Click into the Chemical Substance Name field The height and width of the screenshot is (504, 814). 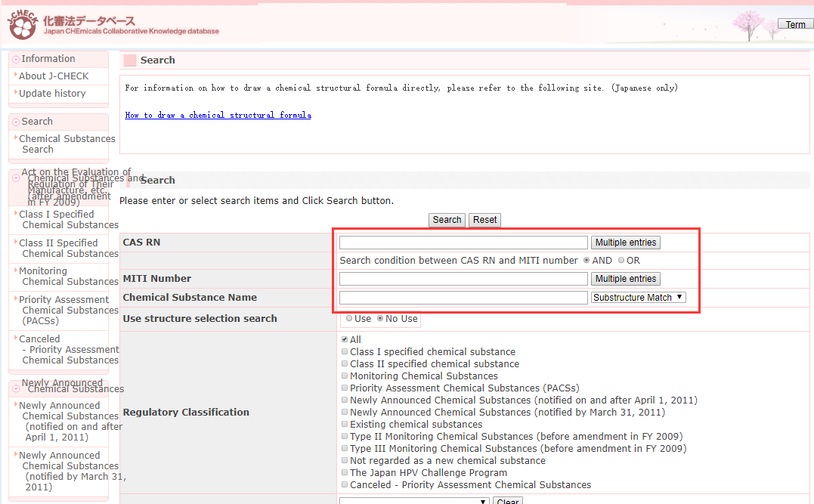[463, 298]
